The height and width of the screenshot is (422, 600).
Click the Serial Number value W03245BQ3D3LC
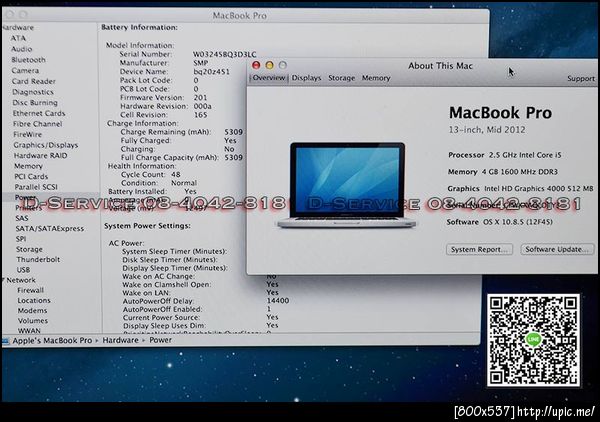(x=224, y=54)
